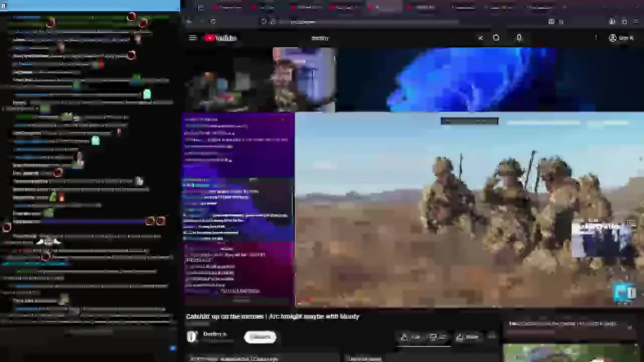Screen dimensions: 644x362
Task: Click the soldiers video frame to pause
Action: [x=469, y=209]
